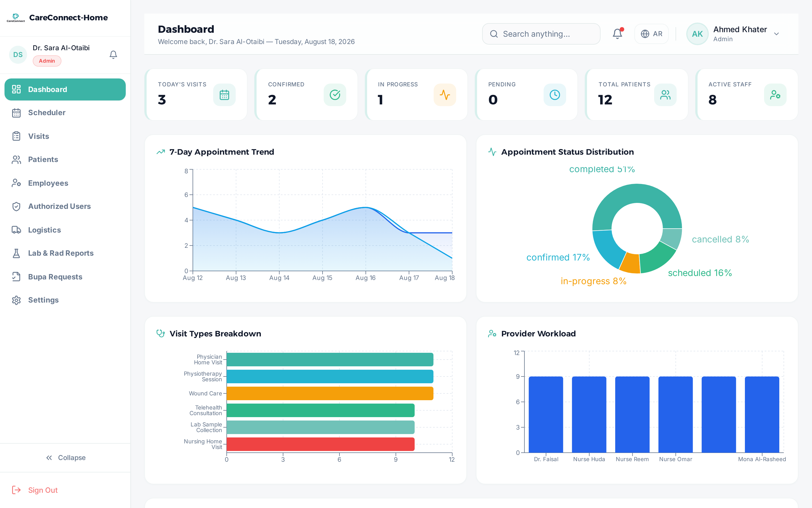812x508 pixels.
Task: Click the 'scheduled 16%' chart label
Action: coord(700,273)
